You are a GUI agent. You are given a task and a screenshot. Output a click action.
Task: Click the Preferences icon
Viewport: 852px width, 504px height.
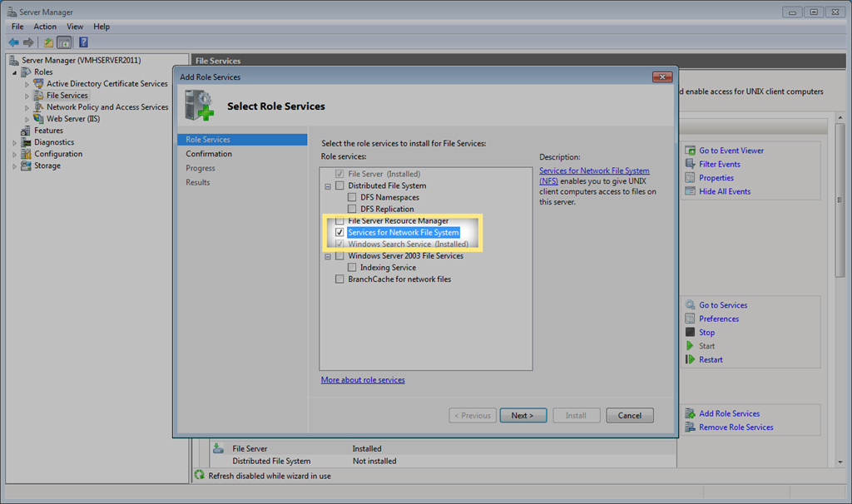tap(690, 319)
